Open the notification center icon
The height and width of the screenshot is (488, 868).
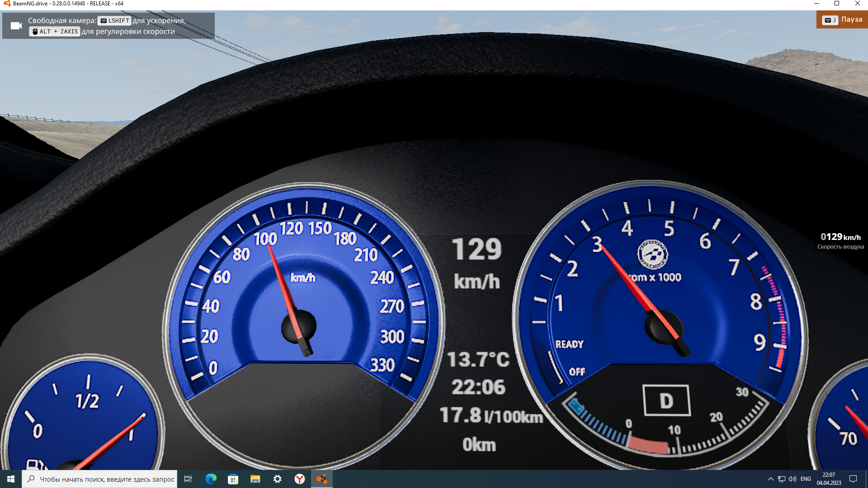853,479
